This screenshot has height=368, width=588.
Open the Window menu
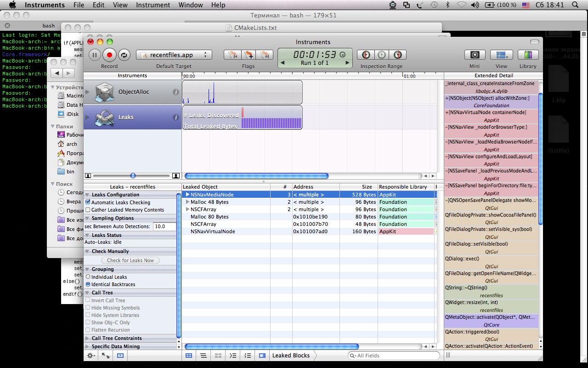click(x=191, y=5)
